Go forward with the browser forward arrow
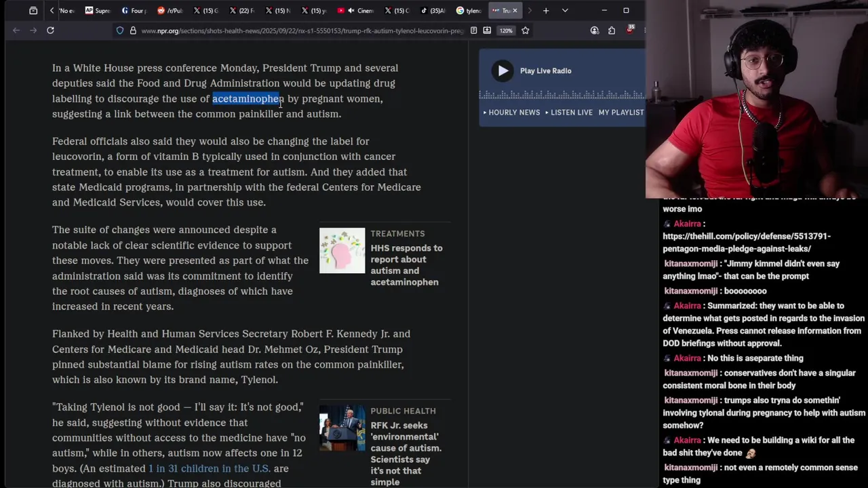 33,30
